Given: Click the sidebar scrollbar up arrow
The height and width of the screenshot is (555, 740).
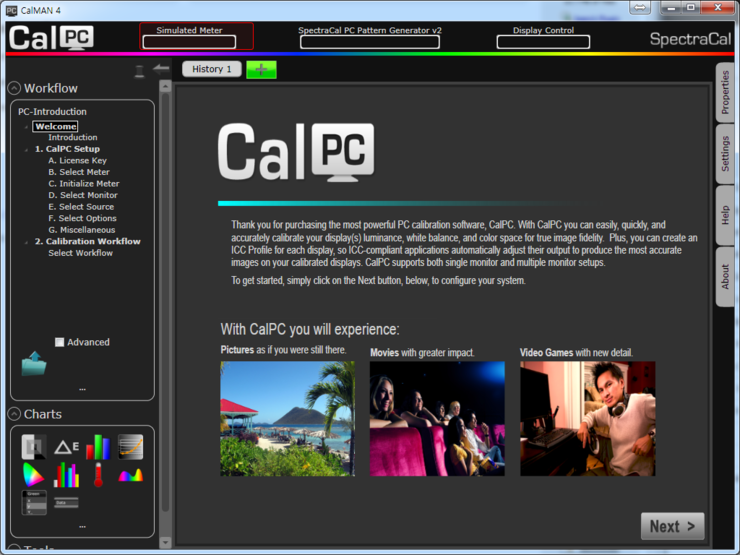Looking at the screenshot, I should pos(165,86).
